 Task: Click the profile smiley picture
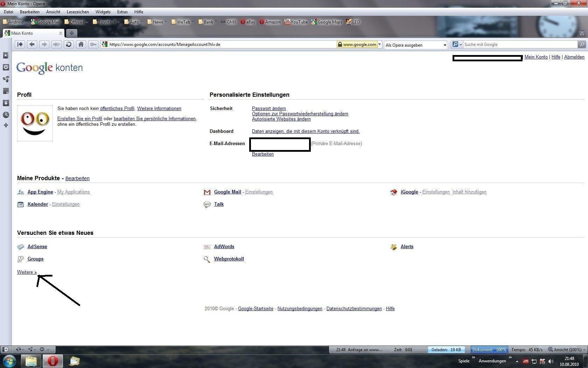pos(35,123)
